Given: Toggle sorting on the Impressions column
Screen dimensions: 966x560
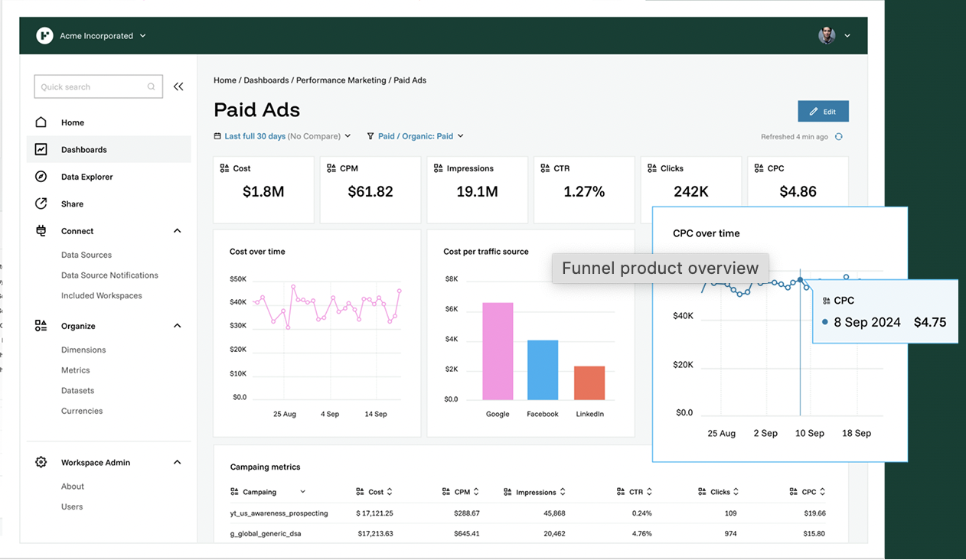Looking at the screenshot, I should 563,491.
